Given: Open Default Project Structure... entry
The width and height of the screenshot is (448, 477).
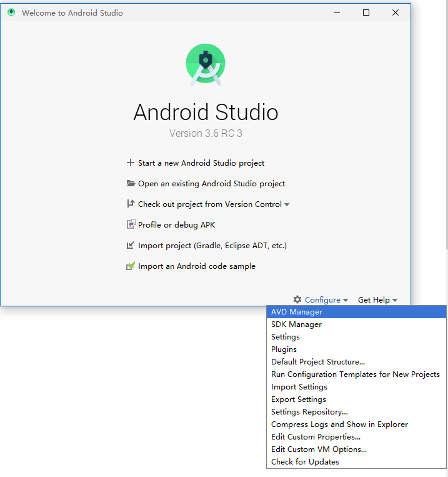Looking at the screenshot, I should point(356,362).
